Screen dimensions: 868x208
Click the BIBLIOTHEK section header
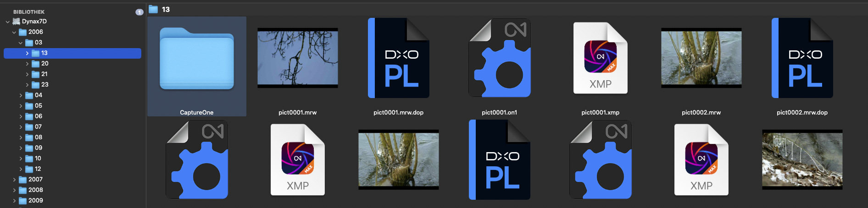[29, 12]
